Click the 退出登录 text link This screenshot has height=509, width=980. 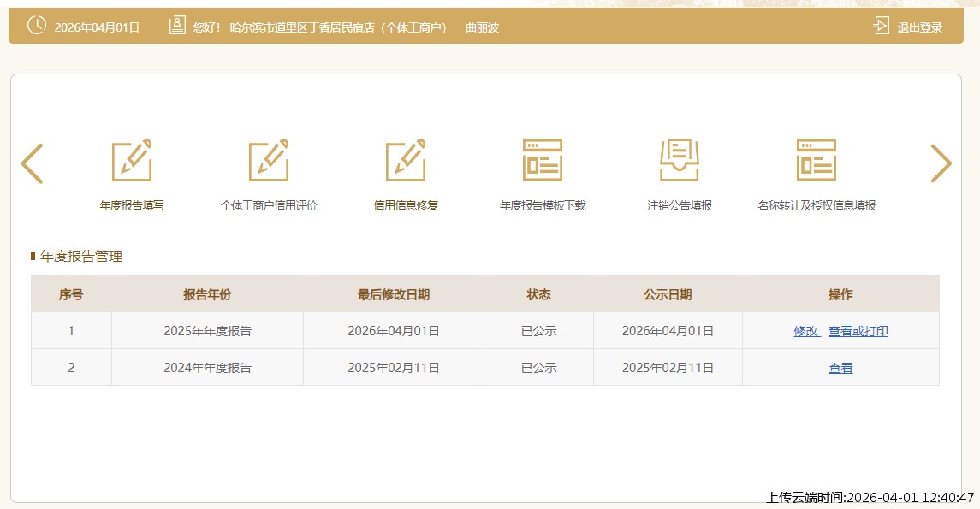[x=919, y=27]
